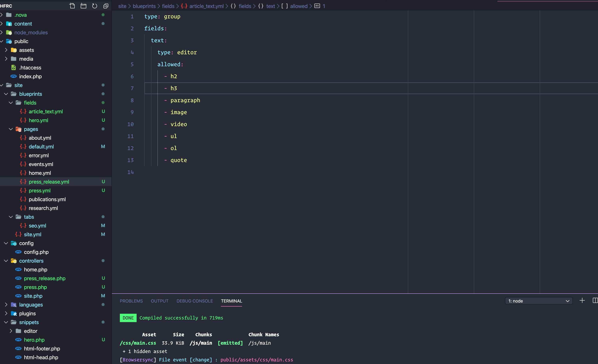Click 'allowed' breadcrumb segment
Viewport: 598px width, 364px height.
pyautogui.click(x=299, y=6)
